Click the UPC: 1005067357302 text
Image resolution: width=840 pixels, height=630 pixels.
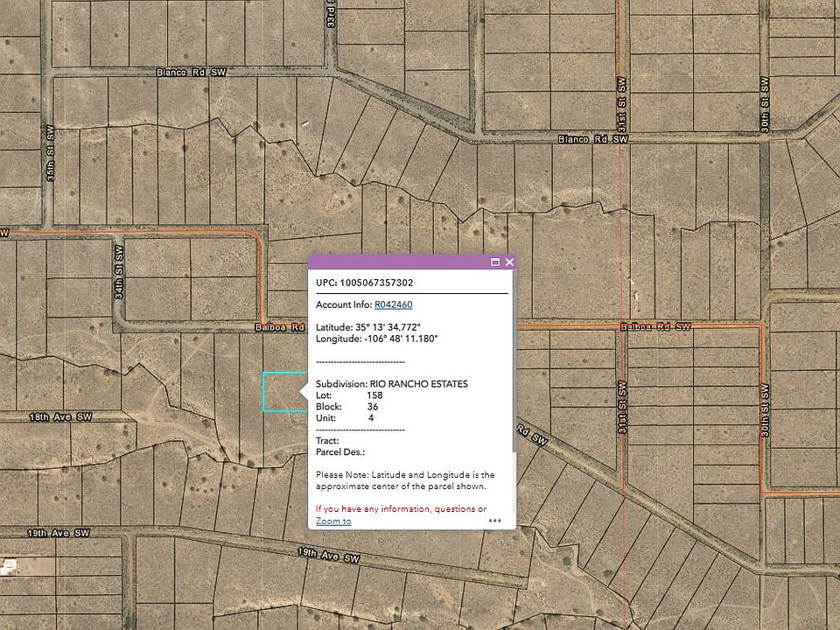(x=364, y=283)
